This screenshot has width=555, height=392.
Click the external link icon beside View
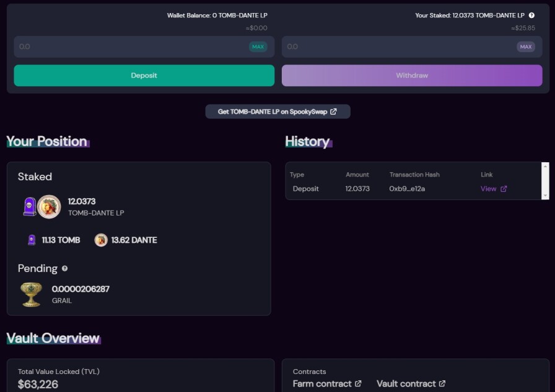click(504, 189)
